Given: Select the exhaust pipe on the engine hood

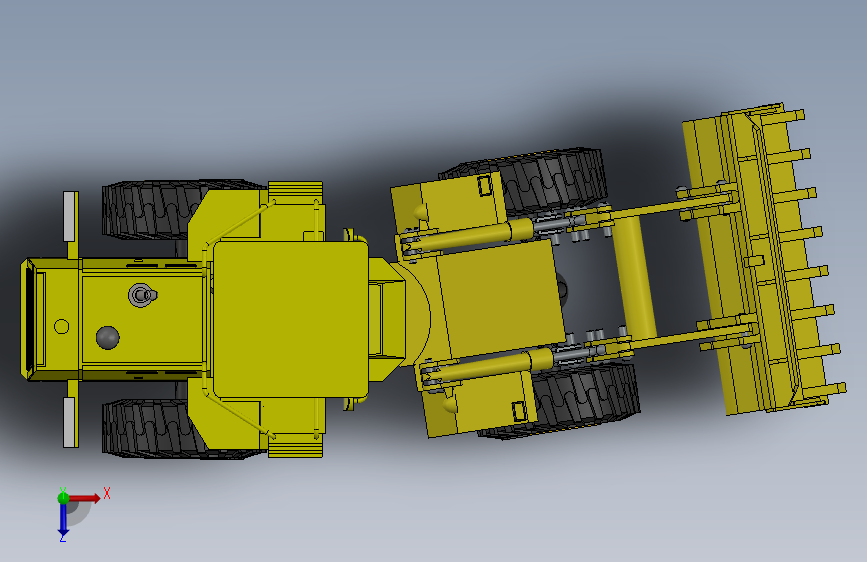Looking at the screenshot, I should [143, 295].
